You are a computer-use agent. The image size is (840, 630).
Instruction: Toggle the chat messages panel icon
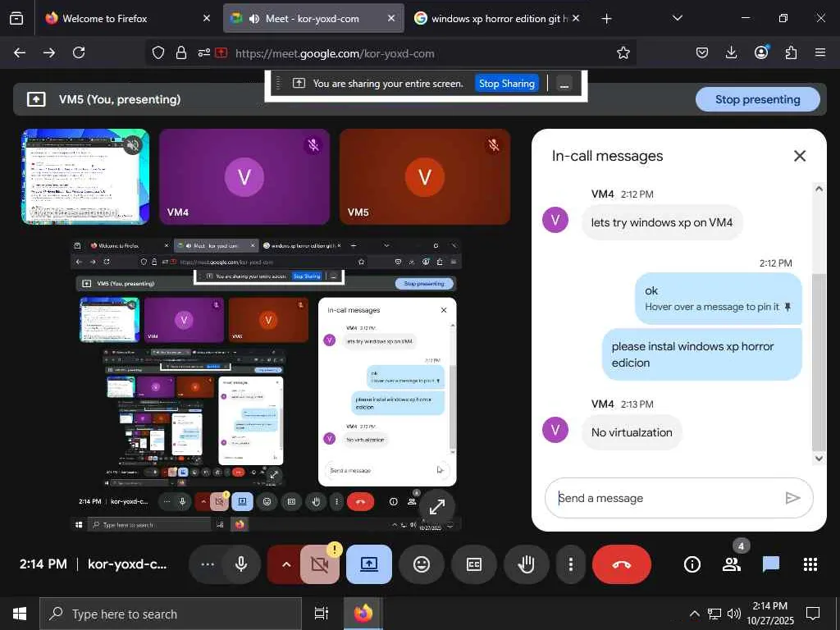tap(771, 564)
